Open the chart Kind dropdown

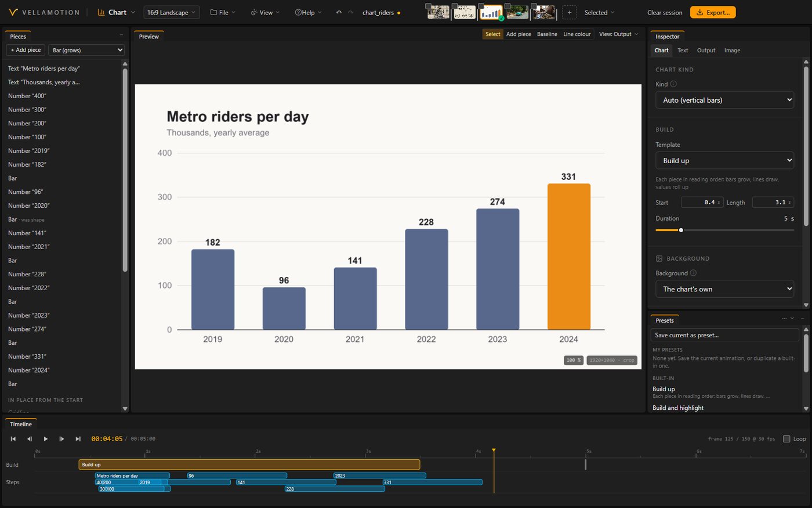pyautogui.click(x=724, y=100)
